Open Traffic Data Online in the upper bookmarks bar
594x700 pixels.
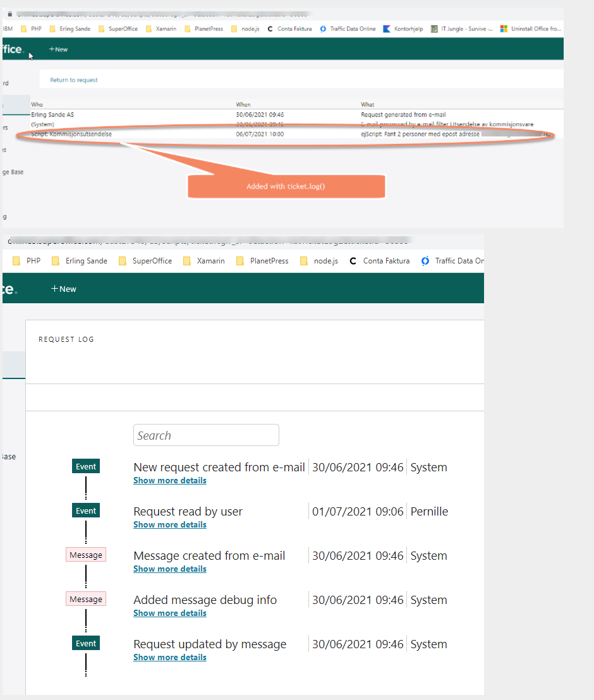[x=348, y=28]
